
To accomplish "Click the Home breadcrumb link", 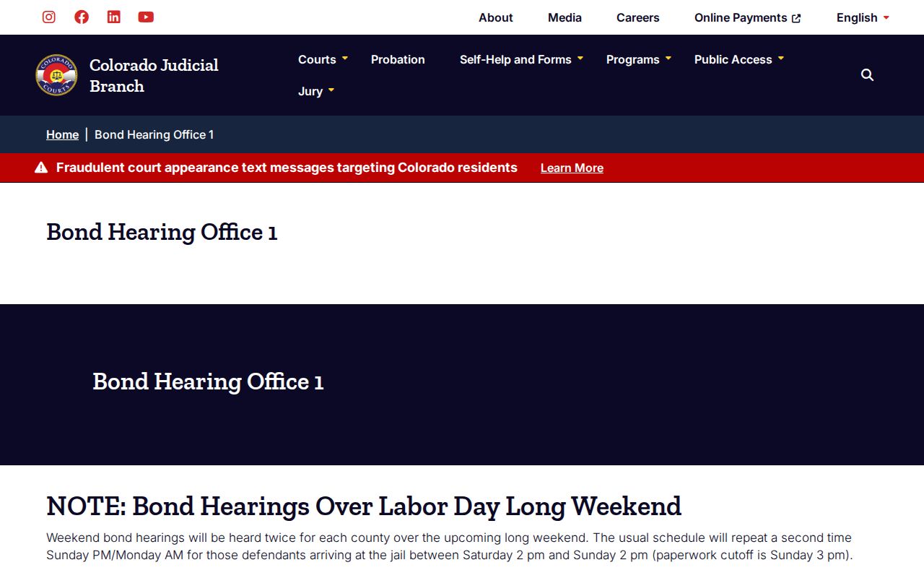I will [62, 134].
